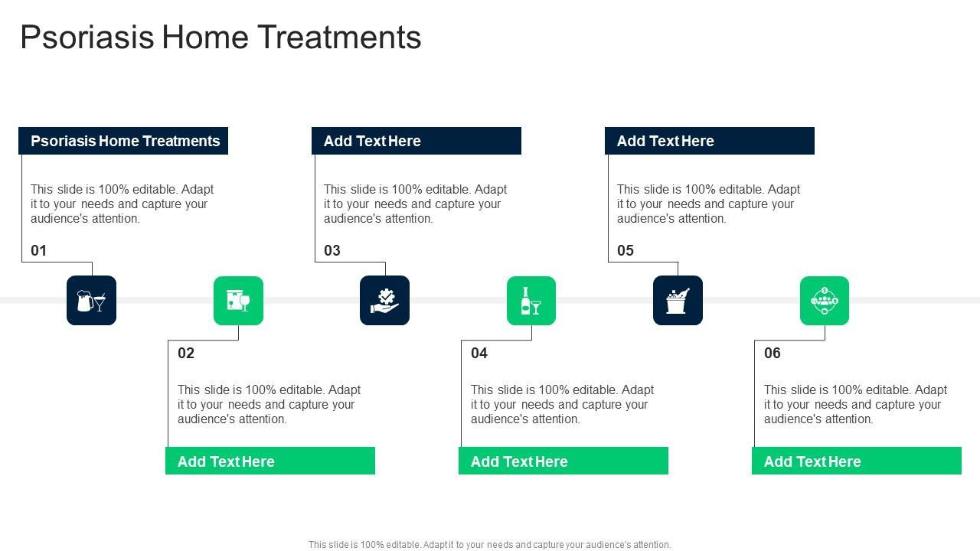Select the step number 05
980x551 pixels.
(626, 251)
